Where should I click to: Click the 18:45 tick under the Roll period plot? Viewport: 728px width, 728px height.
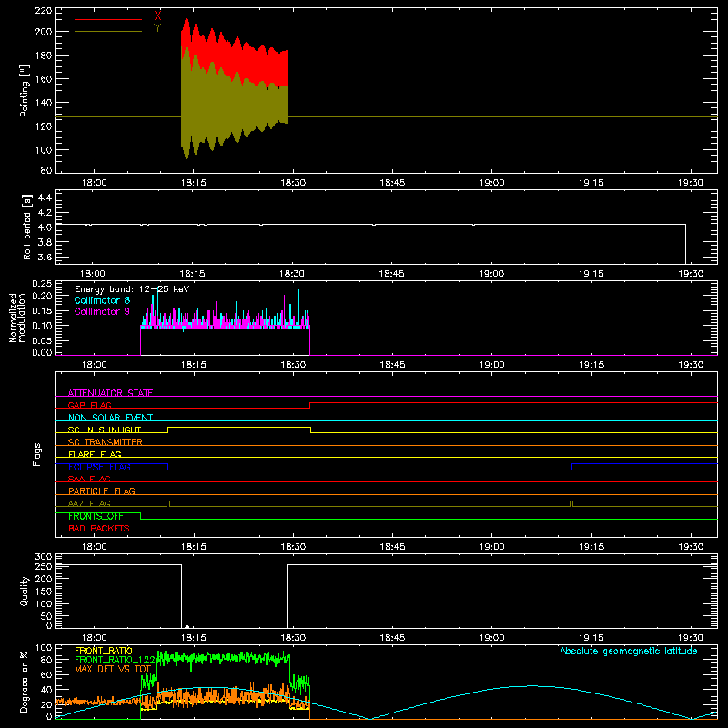[x=392, y=274]
